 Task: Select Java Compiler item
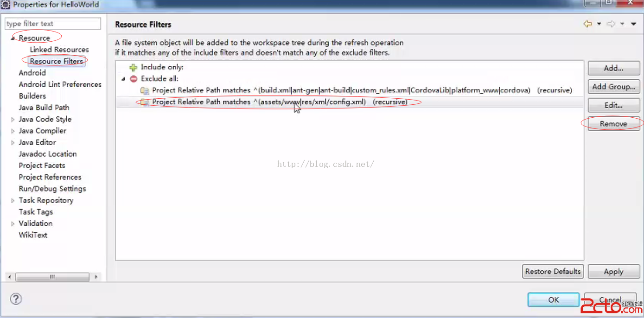(x=42, y=131)
